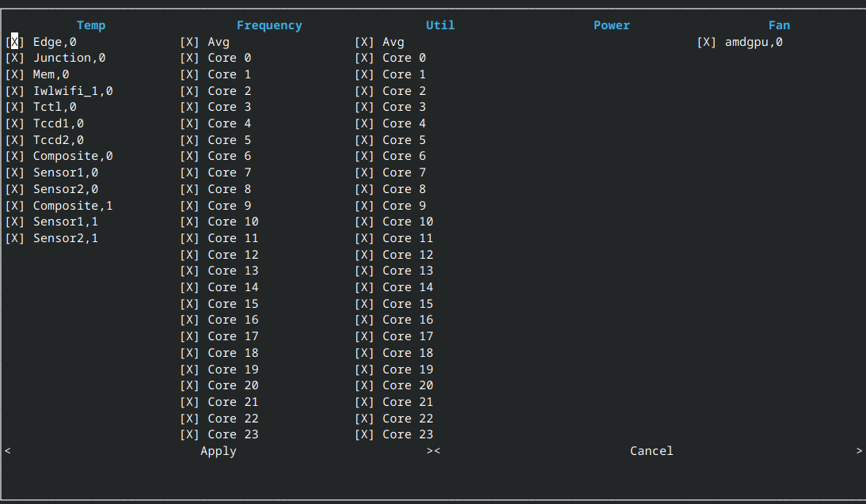Select the Power column header

point(611,25)
